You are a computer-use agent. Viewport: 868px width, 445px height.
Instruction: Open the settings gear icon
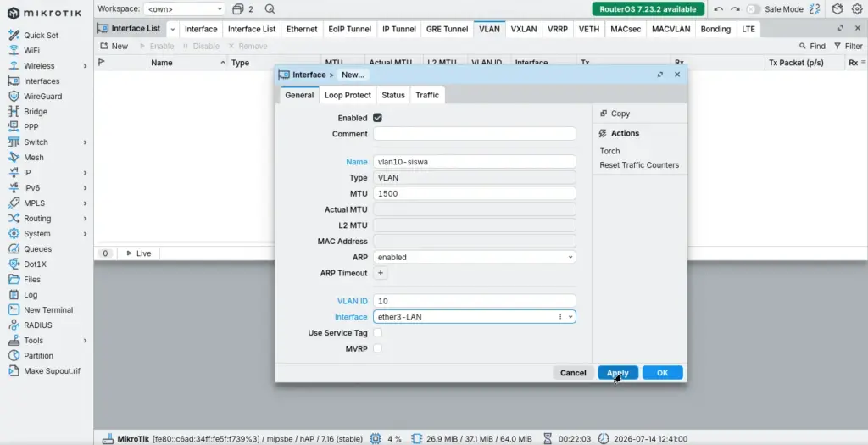click(857, 8)
